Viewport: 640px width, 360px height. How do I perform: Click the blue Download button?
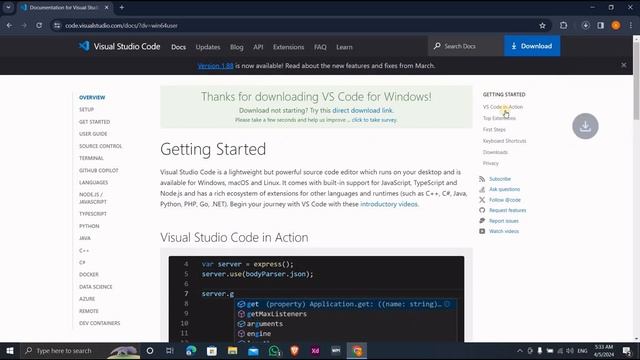(x=532, y=46)
